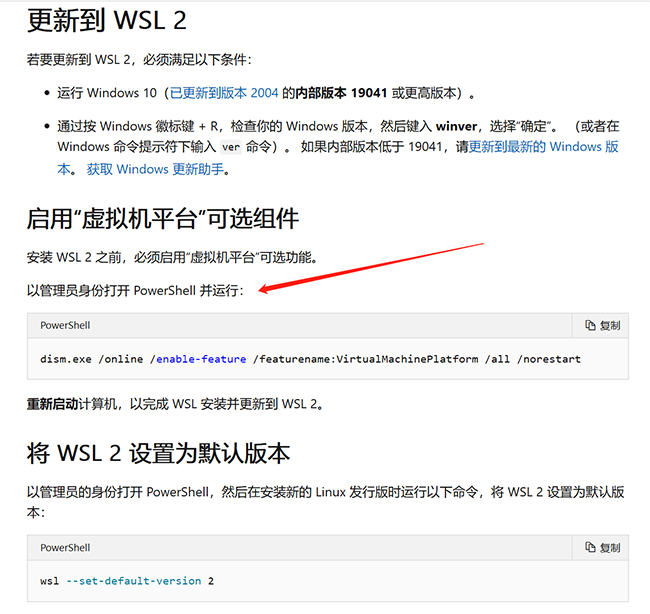Click the dism.exe command text in the code block
Viewport: 650px width, 614px height.
[310, 359]
